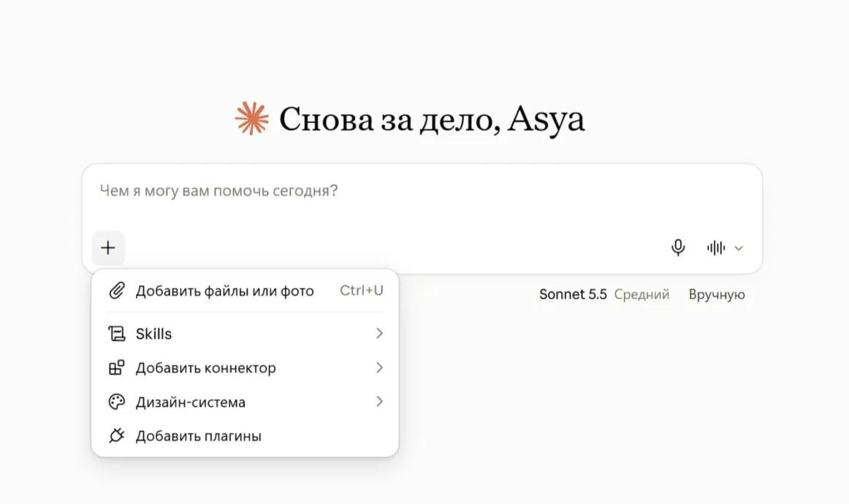849x504 pixels.
Task: Choose 'Добавить коннектор' from the menu
Action: 245,367
